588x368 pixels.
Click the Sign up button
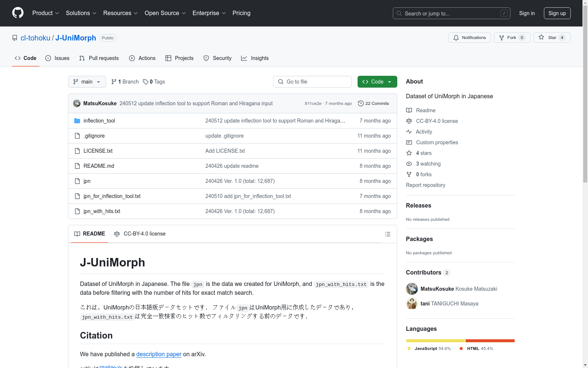coord(557,13)
